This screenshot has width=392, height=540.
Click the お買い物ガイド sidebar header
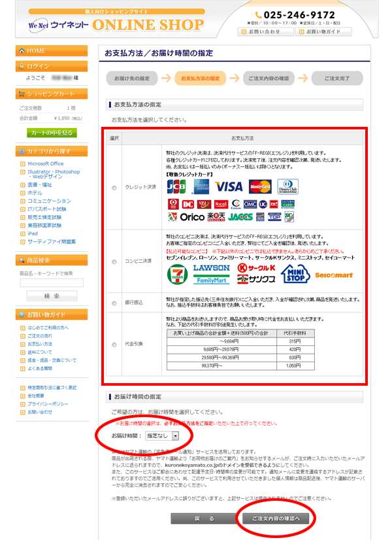click(x=52, y=314)
